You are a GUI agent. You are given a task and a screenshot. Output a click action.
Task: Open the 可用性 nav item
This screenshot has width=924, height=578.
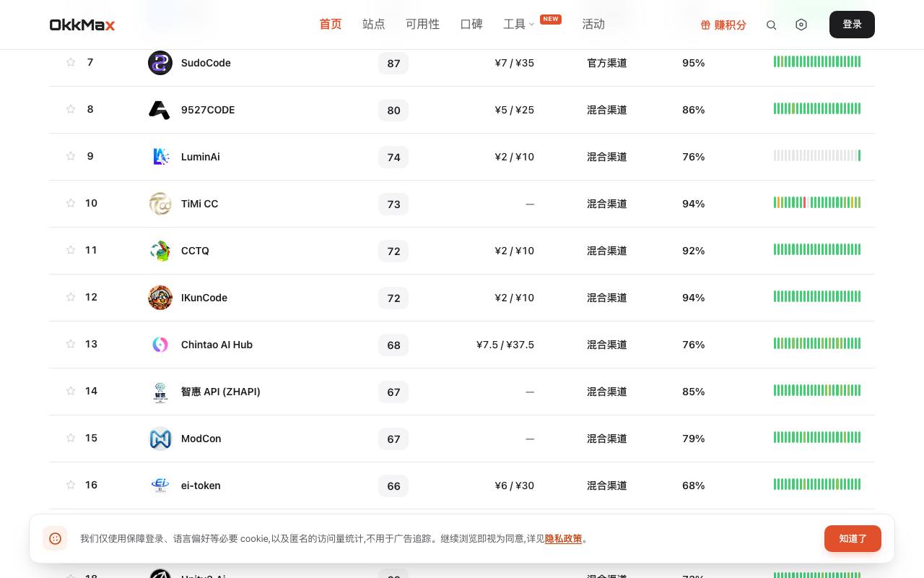coord(422,25)
